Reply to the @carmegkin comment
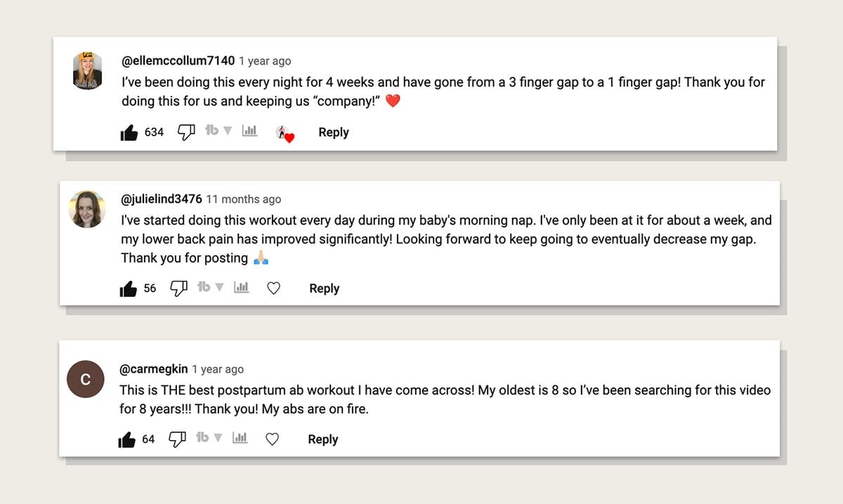Image resolution: width=843 pixels, height=504 pixels. (x=323, y=439)
